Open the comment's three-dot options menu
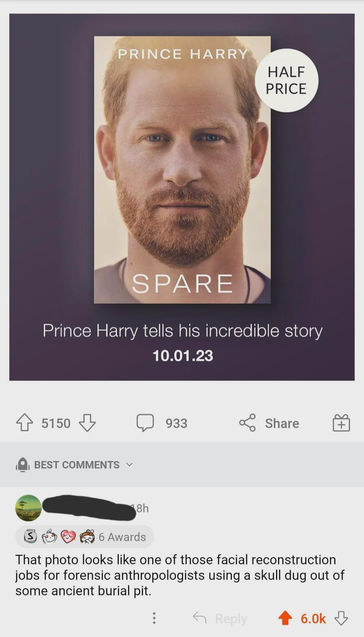364x637 pixels. point(153,619)
